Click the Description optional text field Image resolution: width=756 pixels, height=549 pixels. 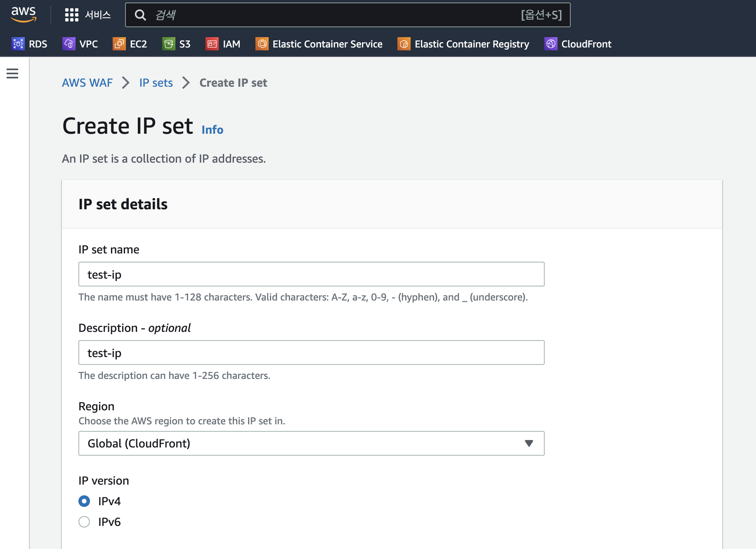[312, 353]
